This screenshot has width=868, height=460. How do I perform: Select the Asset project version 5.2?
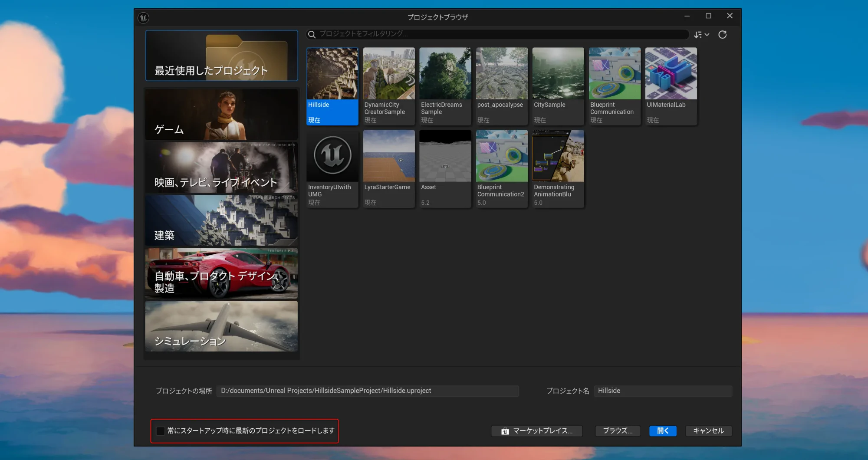(x=445, y=169)
